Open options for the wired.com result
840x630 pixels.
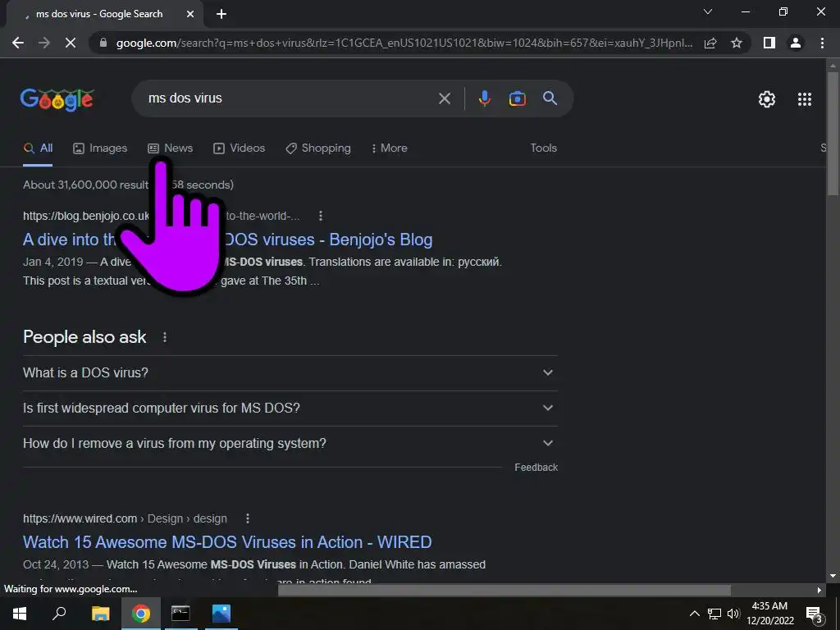[x=247, y=518]
